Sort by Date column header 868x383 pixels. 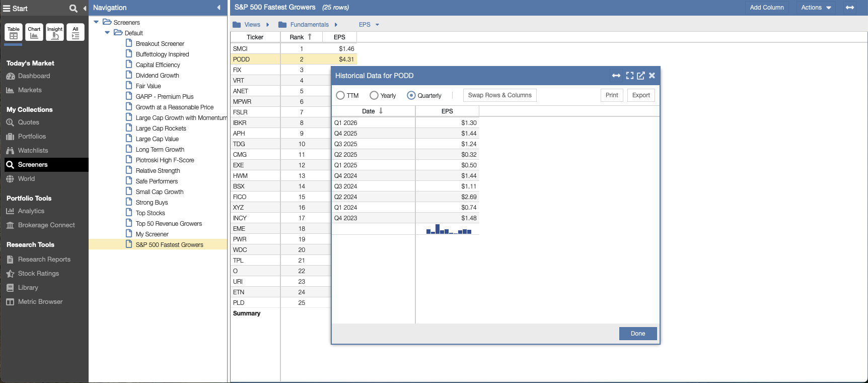(373, 111)
